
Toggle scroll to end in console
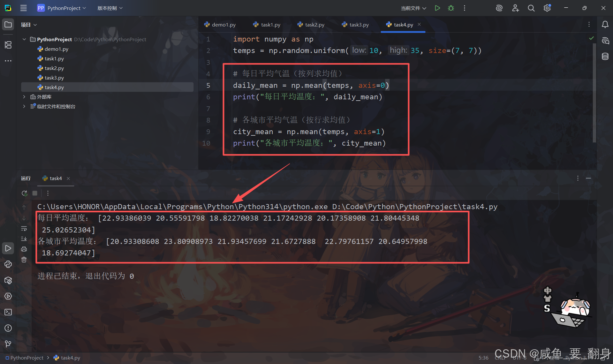(24, 239)
